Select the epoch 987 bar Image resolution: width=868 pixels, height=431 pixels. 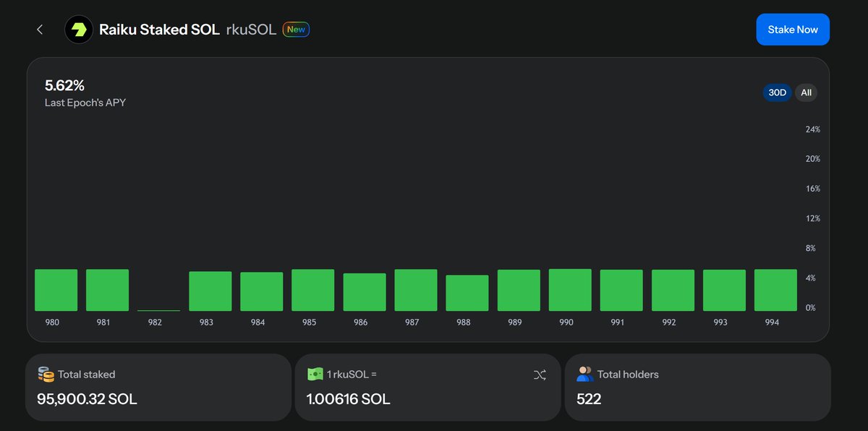415,290
